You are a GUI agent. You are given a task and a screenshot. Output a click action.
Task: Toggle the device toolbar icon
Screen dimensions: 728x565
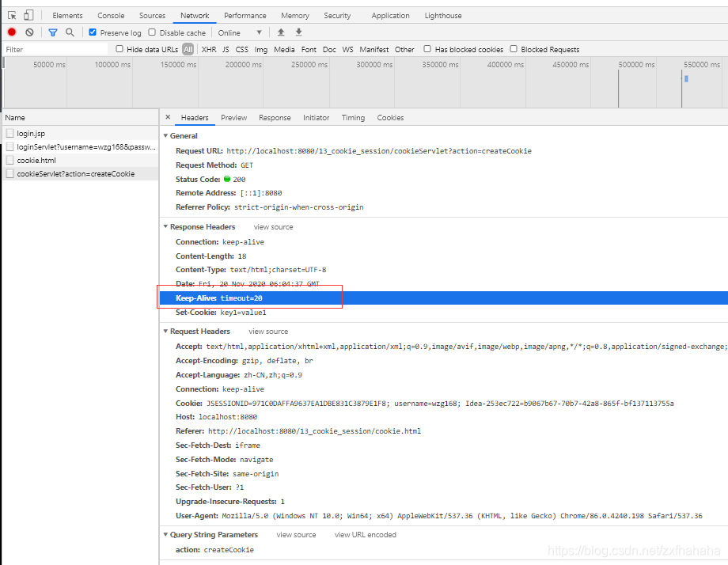click(x=28, y=15)
